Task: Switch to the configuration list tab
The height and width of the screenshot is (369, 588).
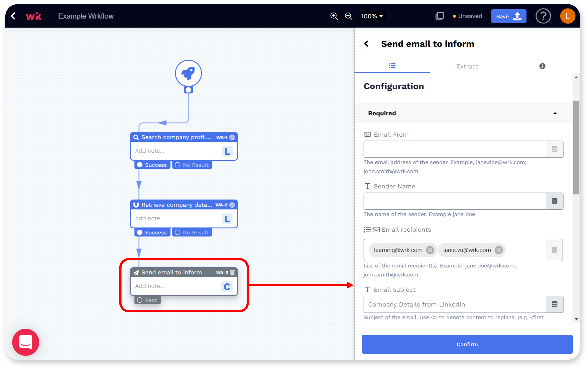Action: [392, 66]
